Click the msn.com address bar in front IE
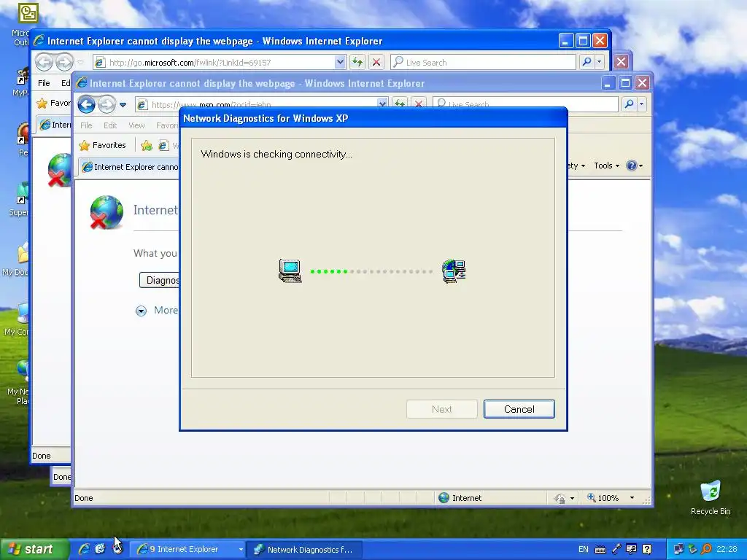This screenshot has height=560, width=747. pyautogui.click(x=261, y=104)
